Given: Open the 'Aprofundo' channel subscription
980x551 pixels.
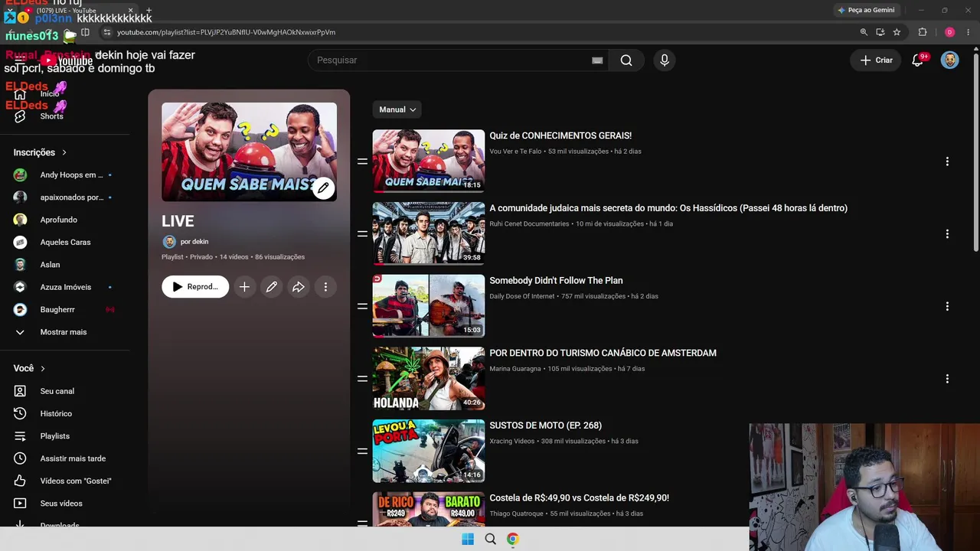Looking at the screenshot, I should pos(64,220).
